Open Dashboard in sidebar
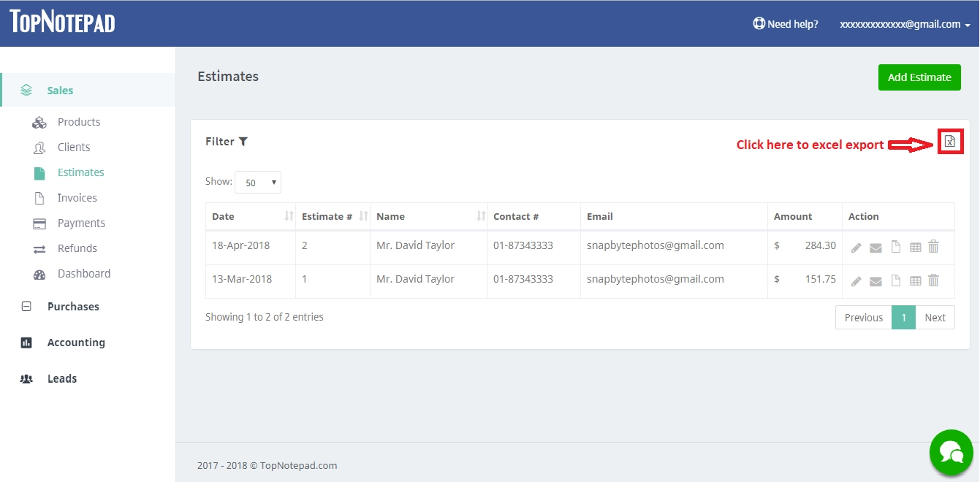980x482 pixels. 84,274
